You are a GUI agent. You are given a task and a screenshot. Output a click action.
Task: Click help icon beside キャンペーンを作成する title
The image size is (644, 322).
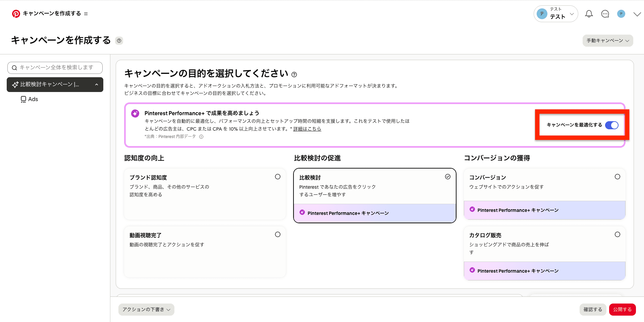[119, 41]
